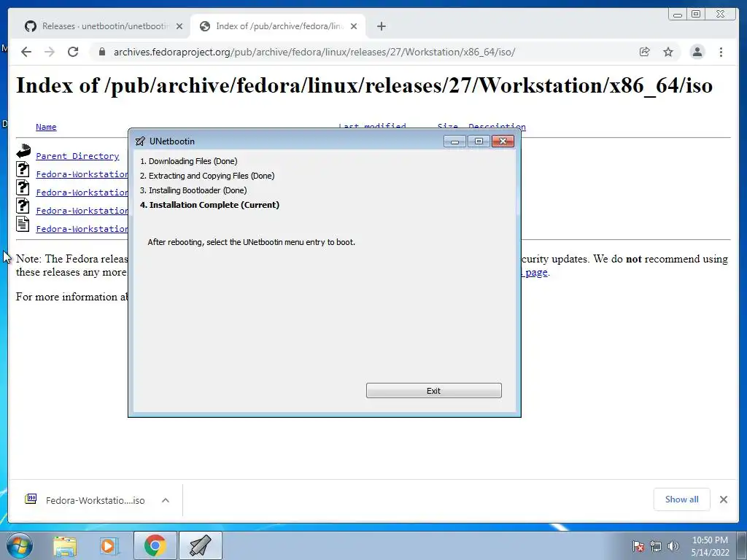The height and width of the screenshot is (560, 747).
Task: Click the Parent Directory back-arrow icon
Action: [x=23, y=152]
